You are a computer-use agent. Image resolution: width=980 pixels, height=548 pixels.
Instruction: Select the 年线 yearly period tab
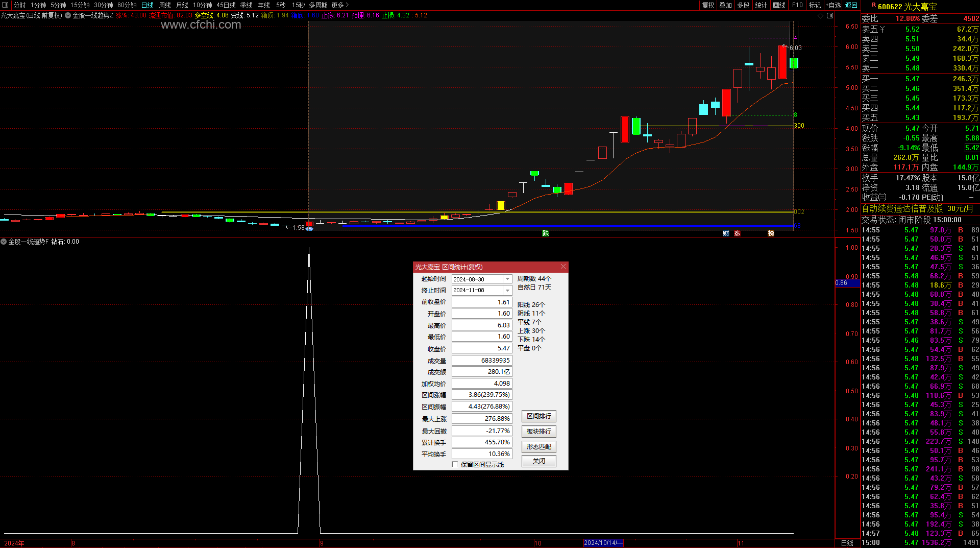pos(264,5)
